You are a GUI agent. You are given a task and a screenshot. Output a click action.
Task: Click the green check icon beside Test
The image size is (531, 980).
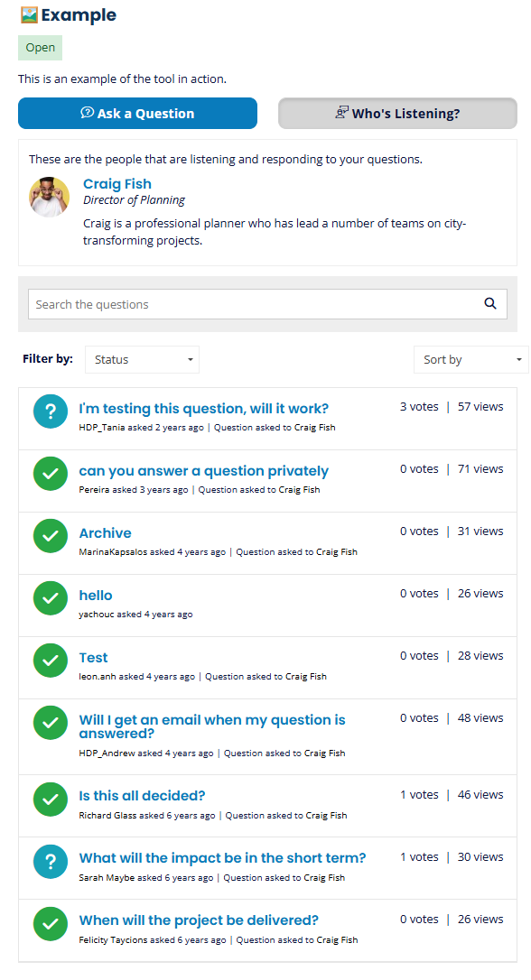[51, 661]
